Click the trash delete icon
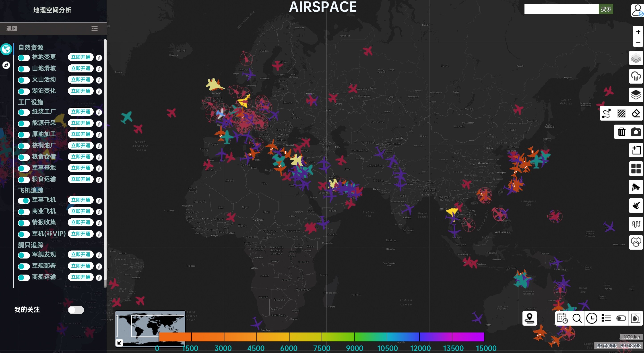The width and height of the screenshot is (644, 353). pyautogui.click(x=621, y=132)
